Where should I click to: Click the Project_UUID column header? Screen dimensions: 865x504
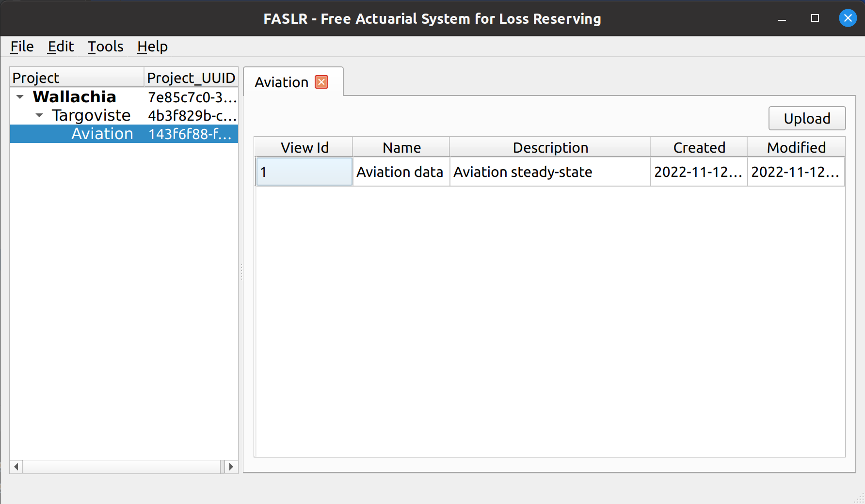pos(191,78)
